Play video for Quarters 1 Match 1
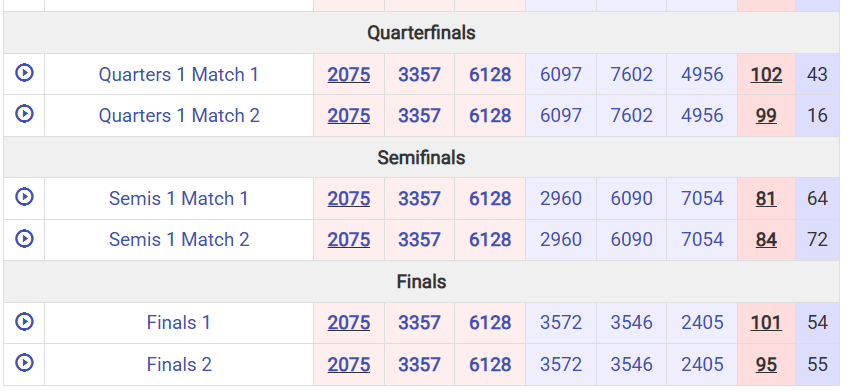This screenshot has height=391, width=847. click(24, 72)
